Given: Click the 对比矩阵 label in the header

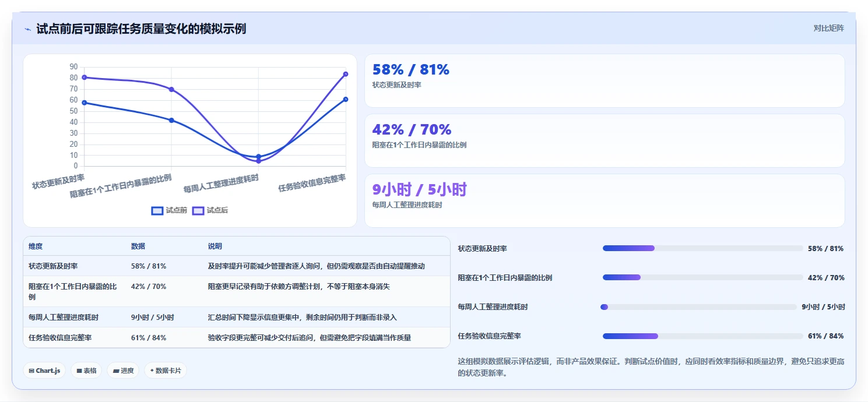Looking at the screenshot, I should pyautogui.click(x=828, y=28).
